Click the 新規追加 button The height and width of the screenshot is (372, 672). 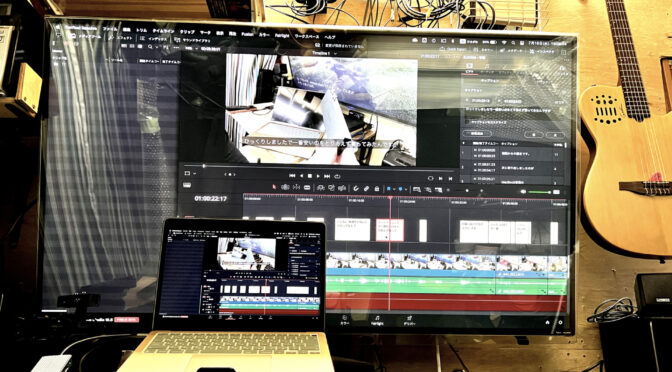476,134
